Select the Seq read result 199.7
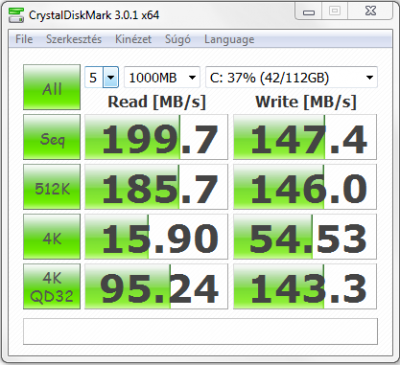Viewport: 400px width, 365px height. click(x=156, y=137)
